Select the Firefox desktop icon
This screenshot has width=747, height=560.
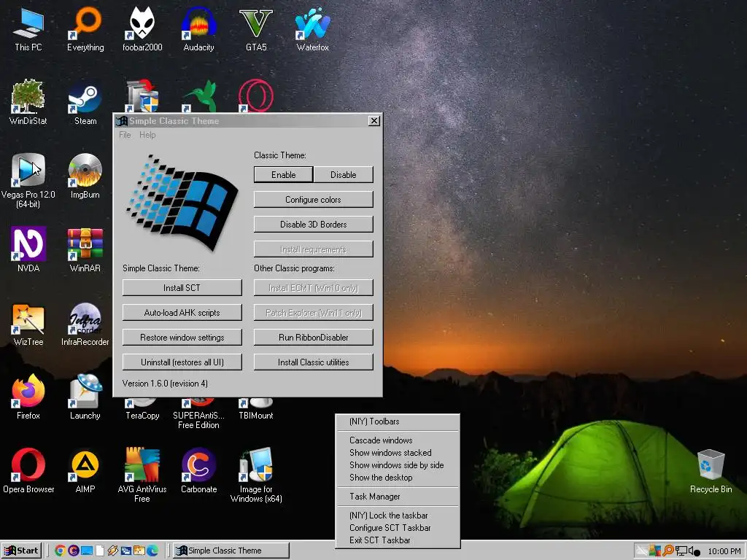coord(28,397)
